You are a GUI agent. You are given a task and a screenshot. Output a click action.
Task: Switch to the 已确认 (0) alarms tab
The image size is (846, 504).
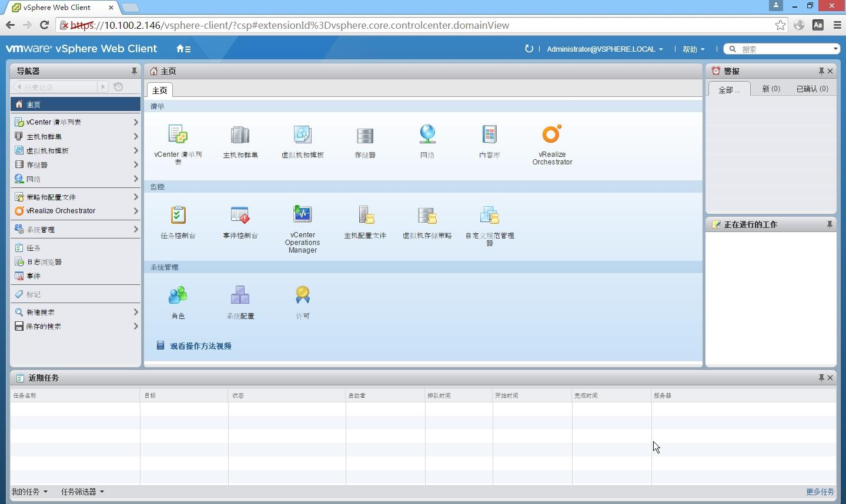pos(812,89)
